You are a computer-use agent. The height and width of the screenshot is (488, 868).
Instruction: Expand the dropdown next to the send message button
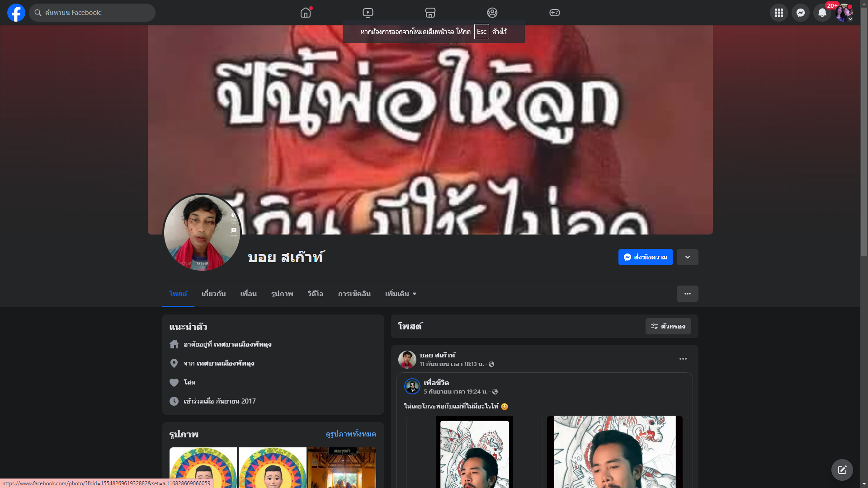coord(687,257)
